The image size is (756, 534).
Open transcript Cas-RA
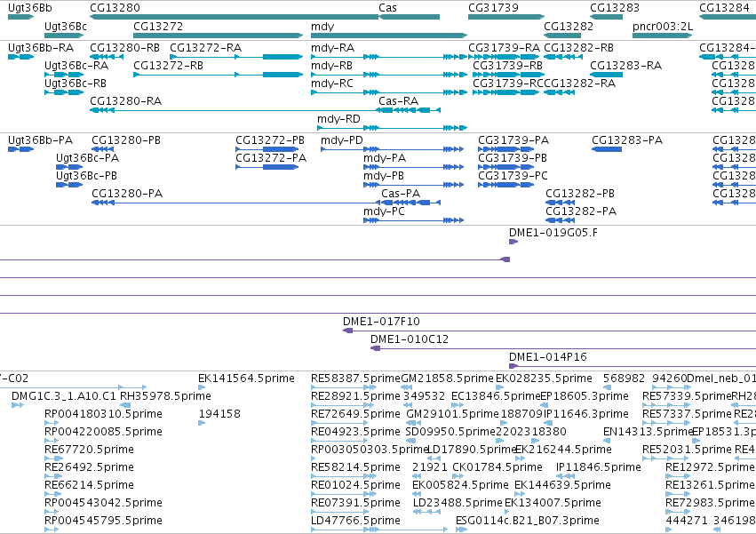410,110
